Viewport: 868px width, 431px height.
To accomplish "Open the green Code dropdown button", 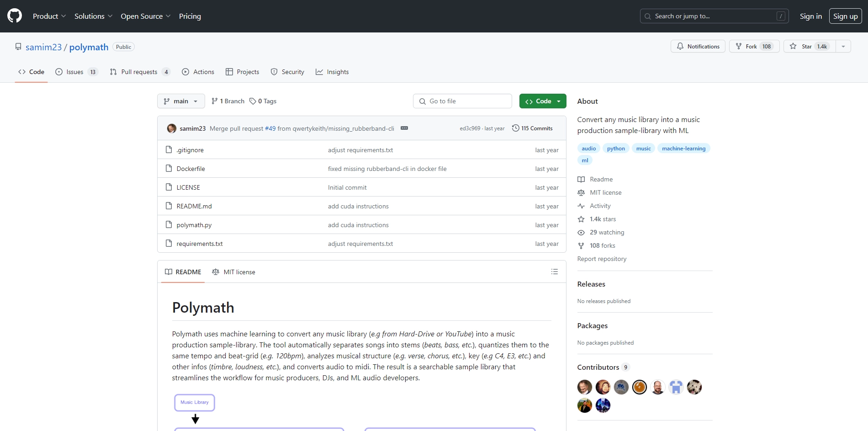I will point(543,101).
